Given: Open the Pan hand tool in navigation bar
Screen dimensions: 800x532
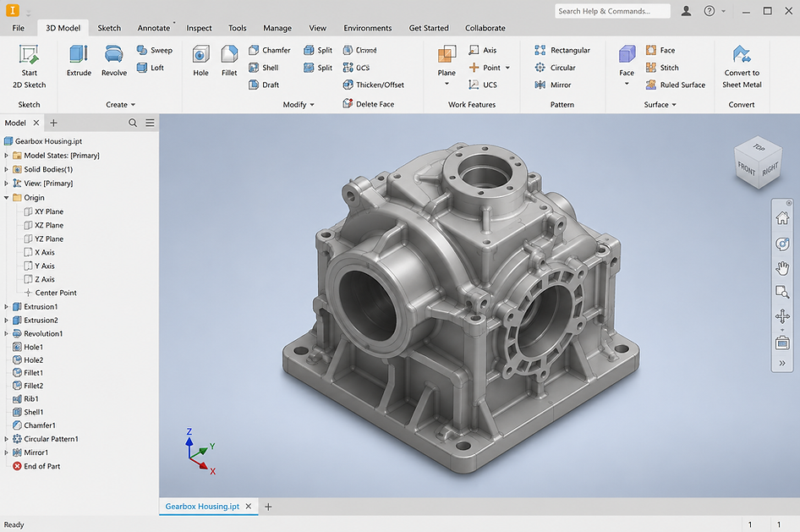Looking at the screenshot, I should tap(782, 268).
